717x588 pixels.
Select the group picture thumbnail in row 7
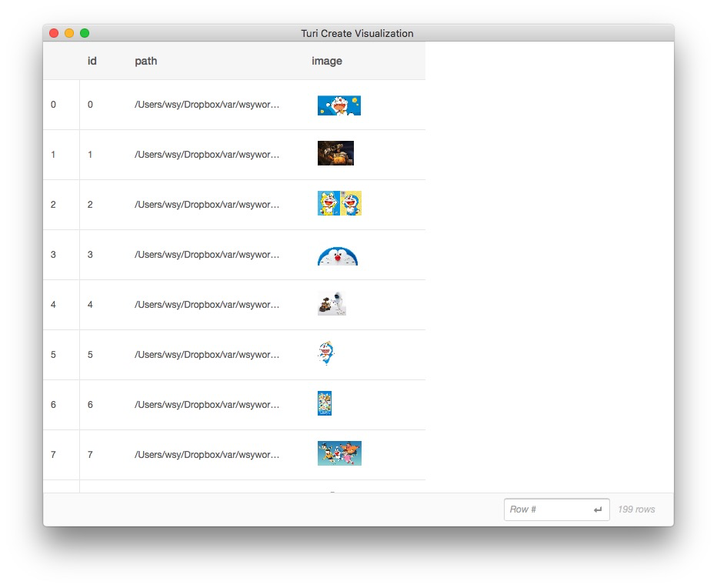(x=339, y=453)
